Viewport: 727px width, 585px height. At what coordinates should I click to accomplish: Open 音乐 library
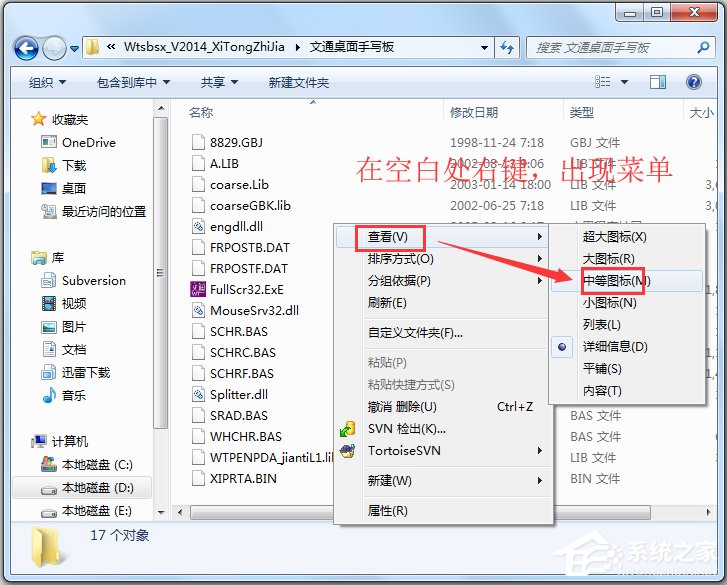click(x=64, y=395)
